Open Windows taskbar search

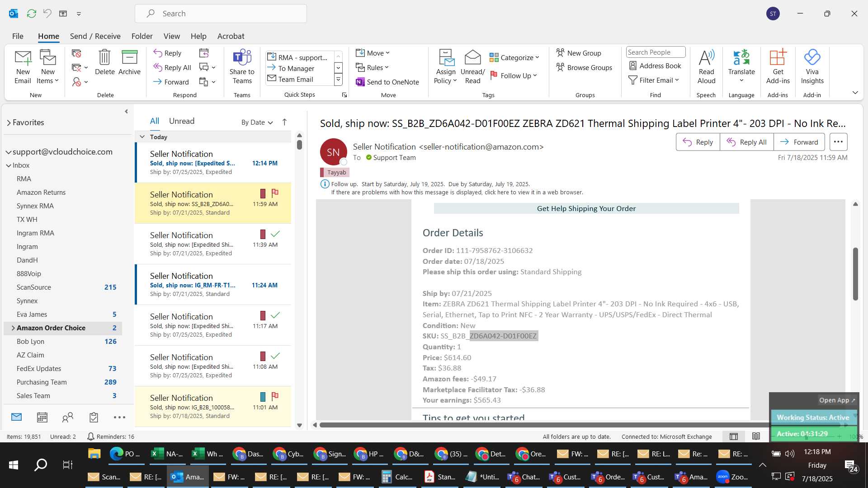pos(41,465)
